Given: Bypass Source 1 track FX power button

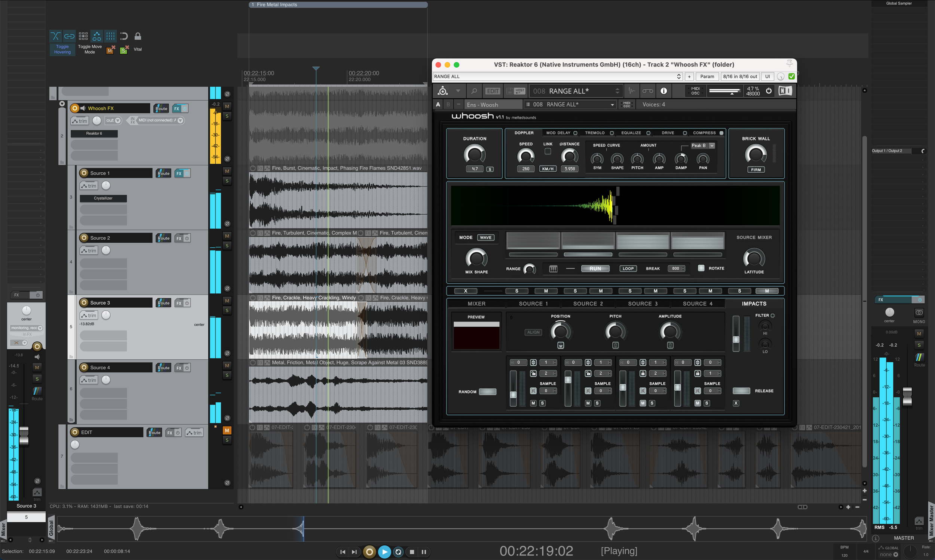Looking at the screenshot, I should pyautogui.click(x=187, y=173).
